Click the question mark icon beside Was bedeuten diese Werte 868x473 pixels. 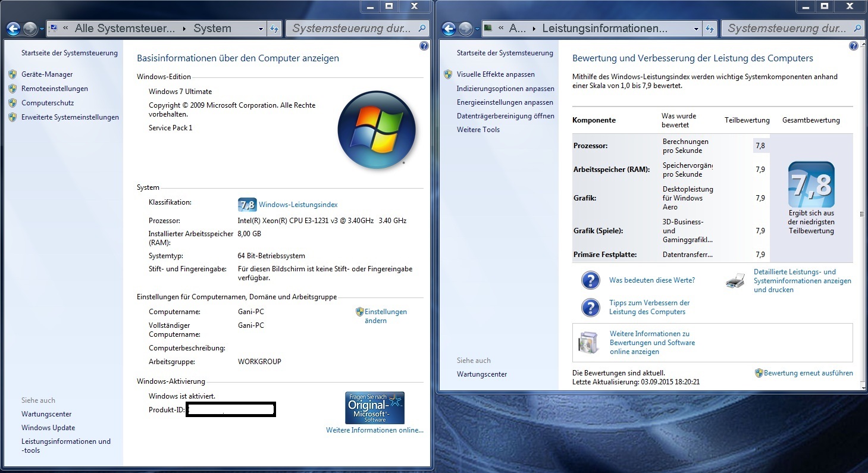click(590, 280)
